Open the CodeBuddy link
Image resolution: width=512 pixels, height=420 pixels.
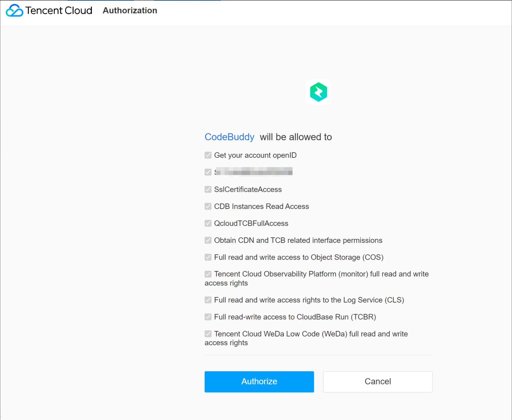coord(229,137)
